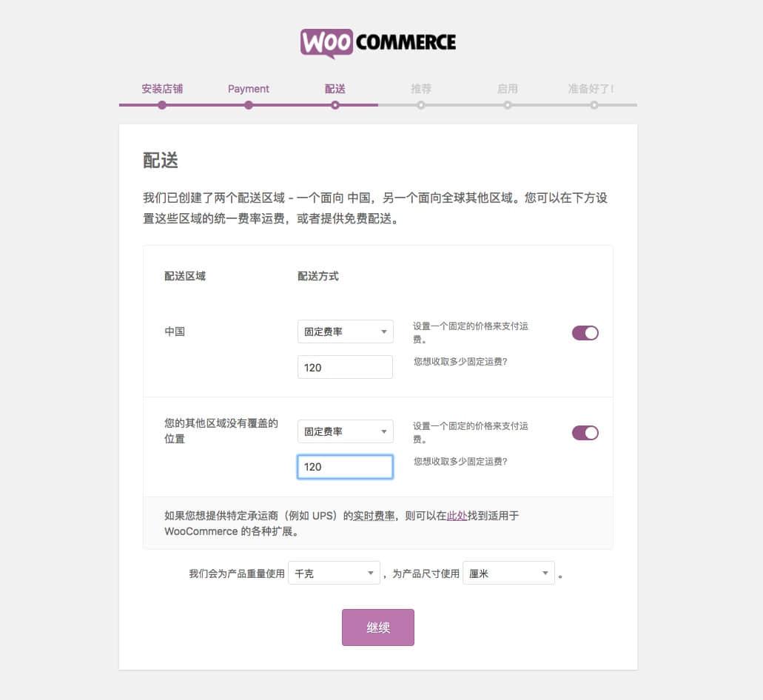Viewport: 763px width, 700px height.
Task: Click the 继续 button
Action: pyautogui.click(x=378, y=627)
